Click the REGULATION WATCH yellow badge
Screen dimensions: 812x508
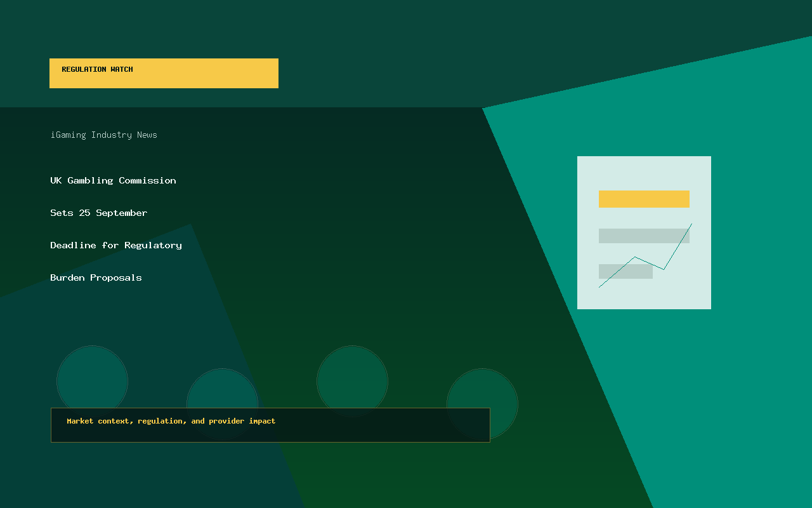coord(164,73)
